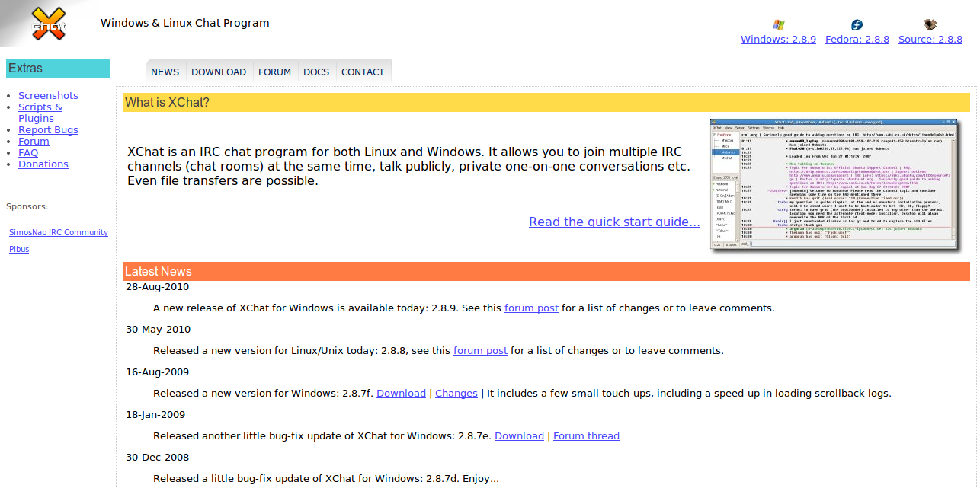Open the Changes link for 2.8.7f

456,394
